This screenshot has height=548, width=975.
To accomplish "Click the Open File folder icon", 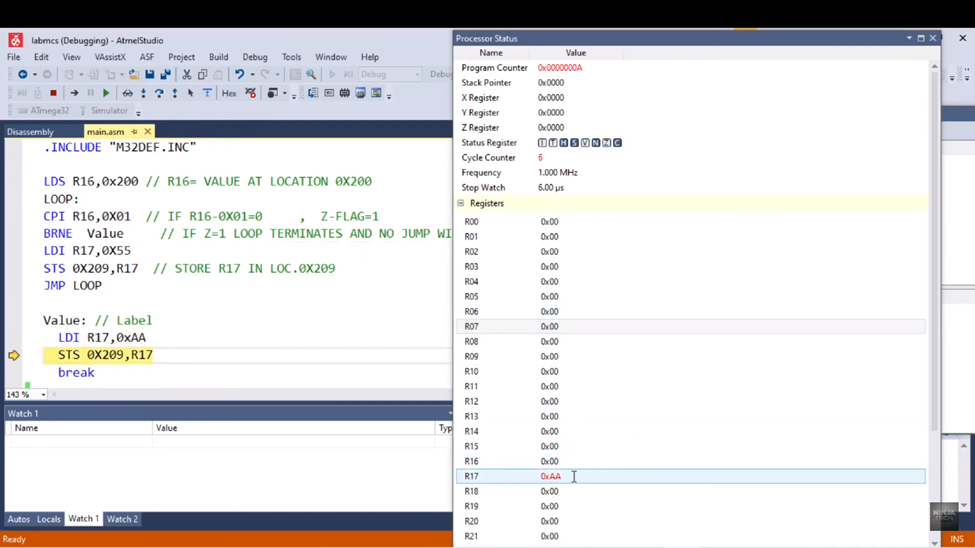I will (x=134, y=75).
